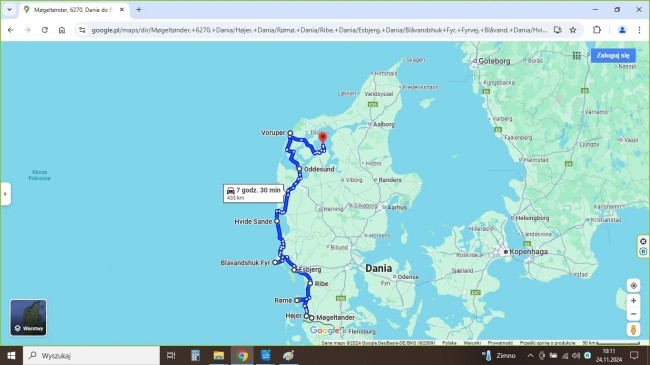Screen dimensions: 650x365
Task: Click the Chrome profile avatar icon
Action: pos(622,30)
